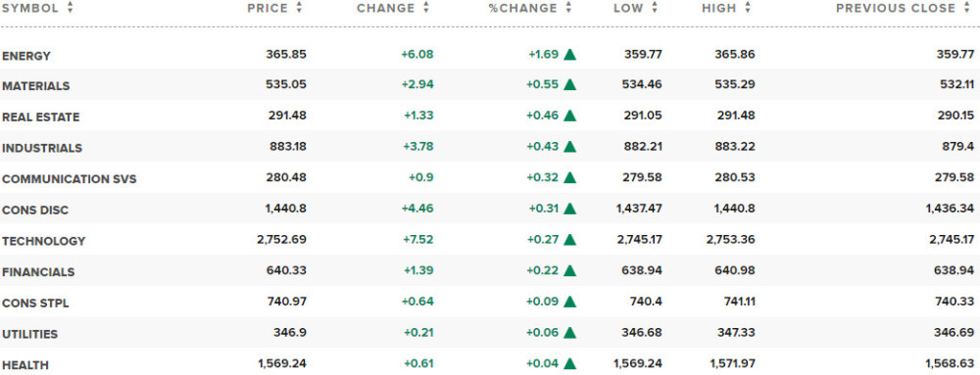Click the green up arrow beside TECHNOLOGY +0.27
This screenshot has height=375, width=980.
pyautogui.click(x=569, y=240)
